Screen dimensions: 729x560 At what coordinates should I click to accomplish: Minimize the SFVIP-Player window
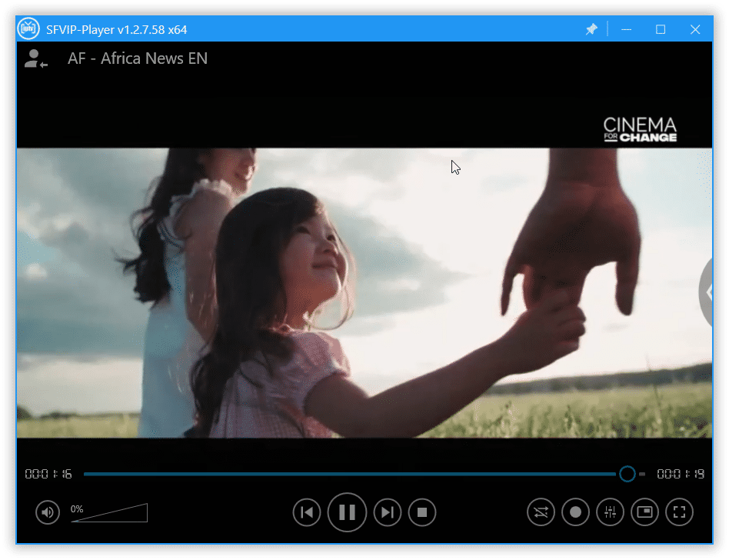pyautogui.click(x=626, y=29)
